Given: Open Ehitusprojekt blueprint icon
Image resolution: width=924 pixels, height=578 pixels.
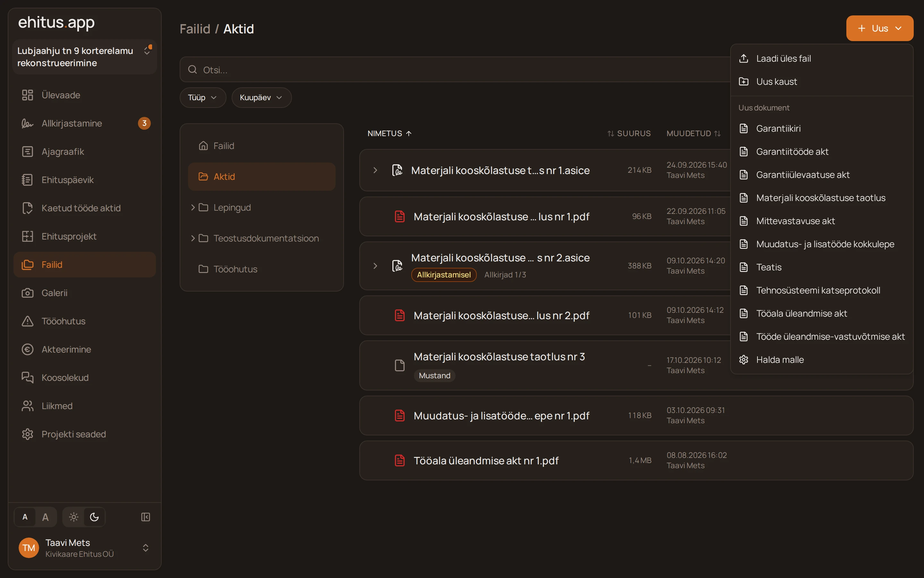Looking at the screenshot, I should (x=28, y=236).
